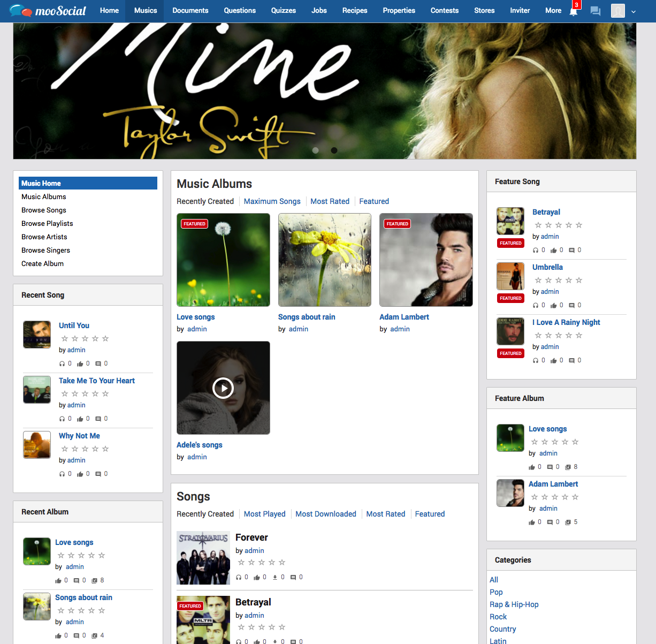The image size is (656, 644).
Task: Click the comment icon for Until You
Action: coord(98,364)
